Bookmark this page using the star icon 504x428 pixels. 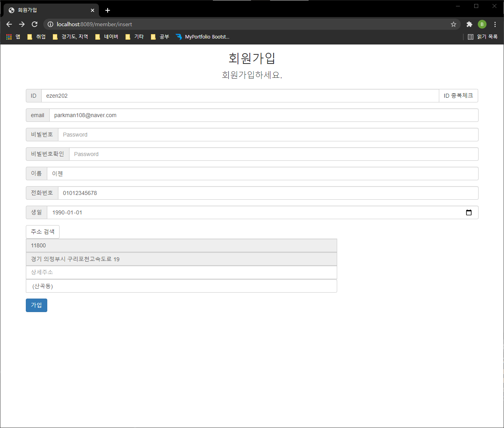click(453, 24)
